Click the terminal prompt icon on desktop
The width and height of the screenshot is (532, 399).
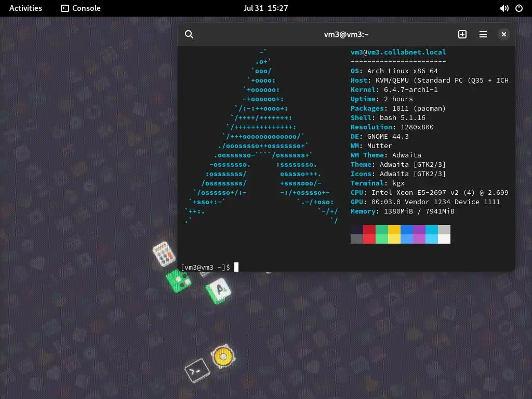pyautogui.click(x=197, y=371)
